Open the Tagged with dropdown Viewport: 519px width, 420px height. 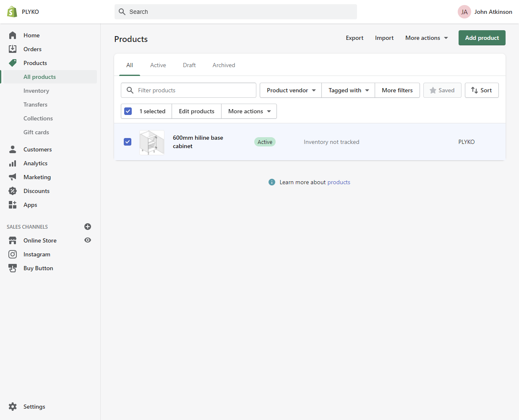tap(348, 90)
